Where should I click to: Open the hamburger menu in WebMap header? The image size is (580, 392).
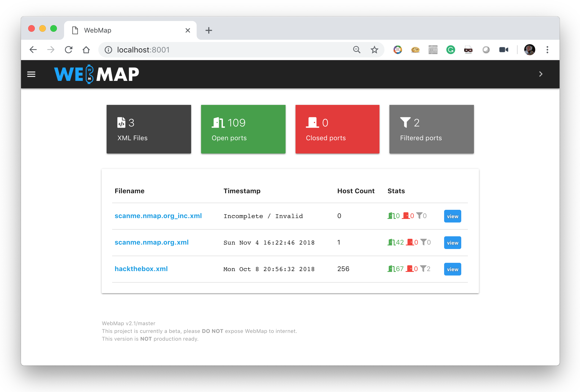coord(31,74)
